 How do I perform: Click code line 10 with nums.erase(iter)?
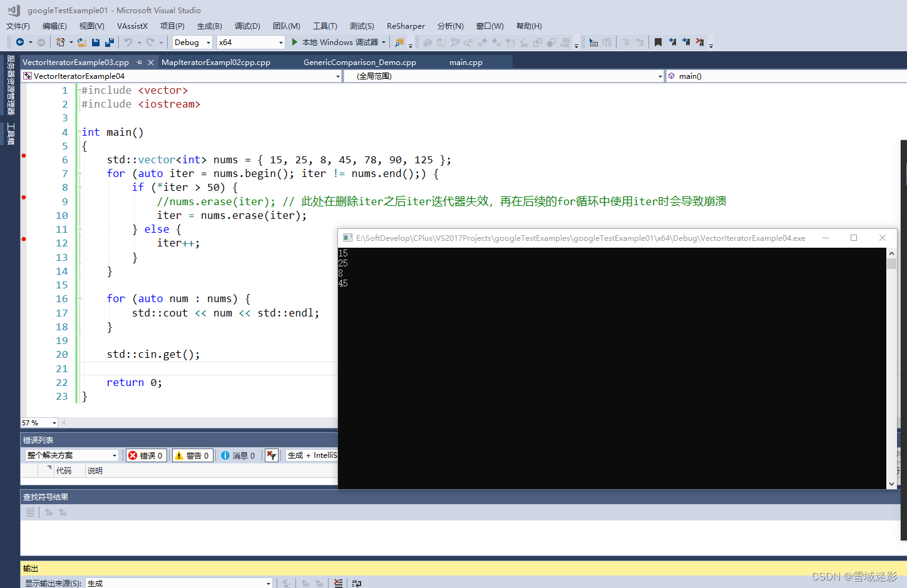[232, 215]
